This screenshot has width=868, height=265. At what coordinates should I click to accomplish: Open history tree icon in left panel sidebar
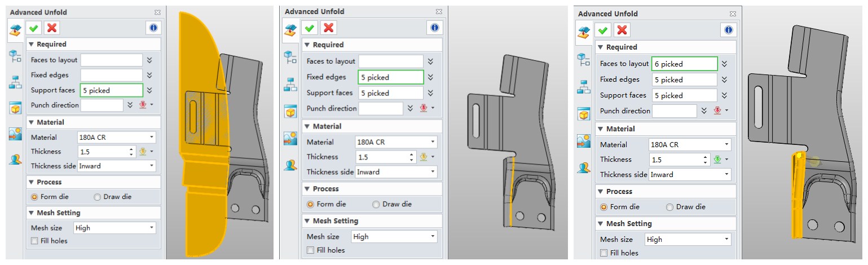pyautogui.click(x=15, y=55)
